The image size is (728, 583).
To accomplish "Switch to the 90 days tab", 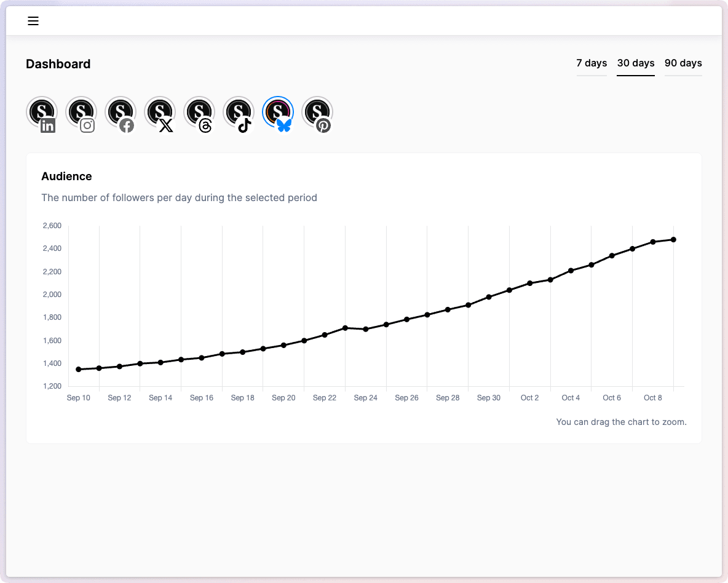I will (683, 63).
